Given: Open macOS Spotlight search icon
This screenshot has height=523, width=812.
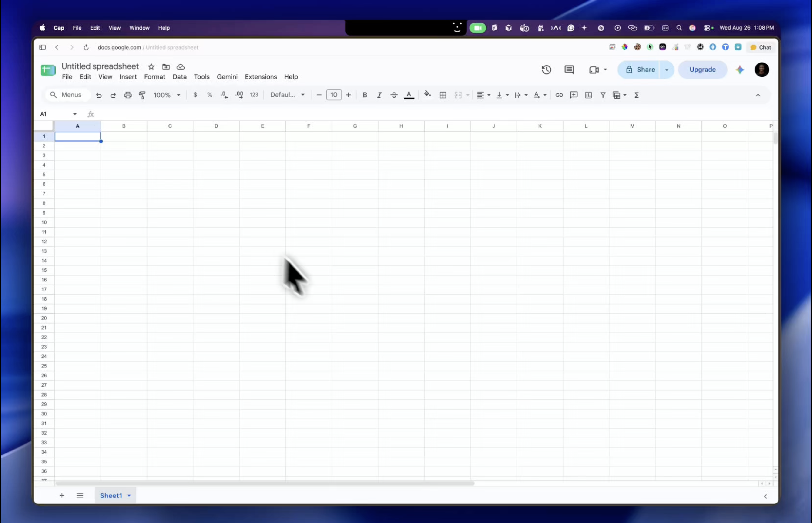Looking at the screenshot, I should coord(679,28).
